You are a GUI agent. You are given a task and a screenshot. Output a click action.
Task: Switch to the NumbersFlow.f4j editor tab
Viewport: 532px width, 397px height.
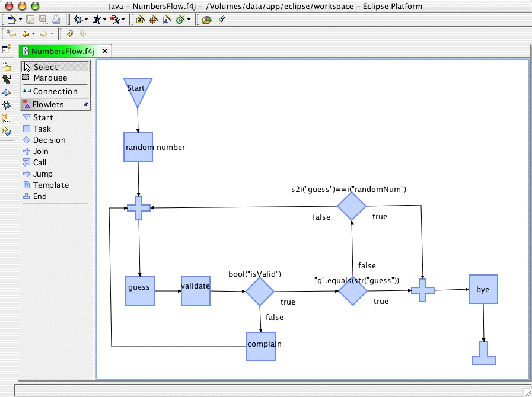(x=62, y=52)
